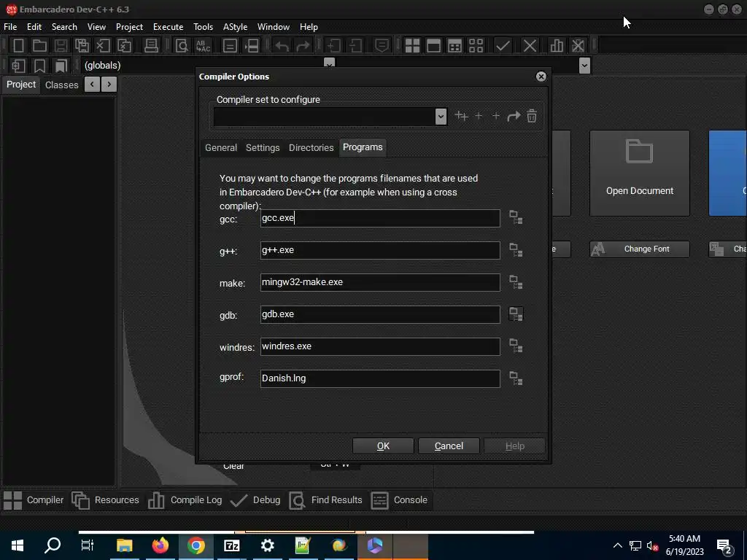Click the Print toolbar icon
The height and width of the screenshot is (560, 747).
coord(151,46)
